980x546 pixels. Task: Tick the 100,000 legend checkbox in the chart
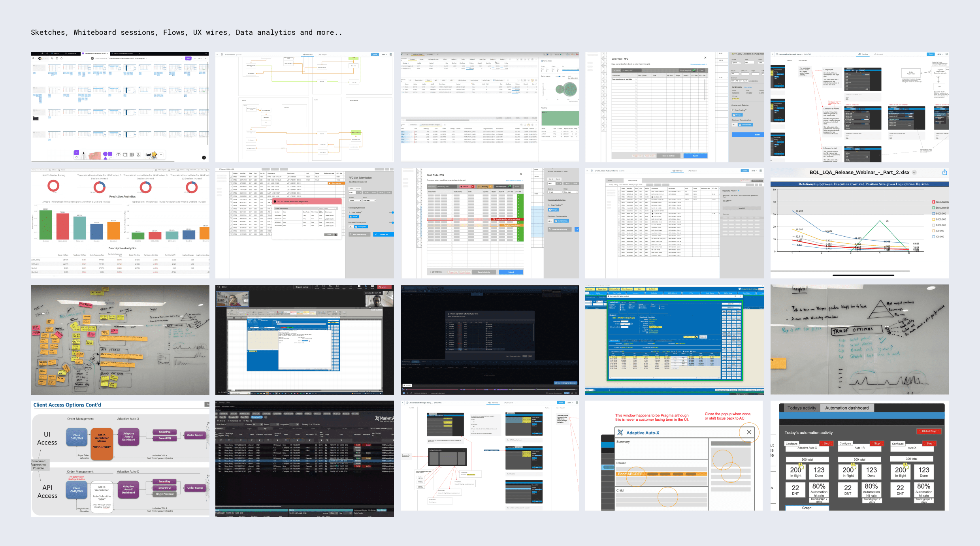(934, 237)
